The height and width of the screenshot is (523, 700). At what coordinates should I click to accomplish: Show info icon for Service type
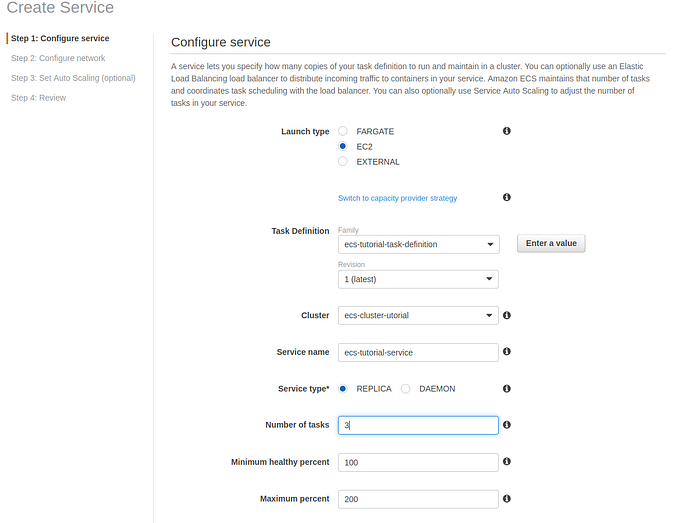tap(506, 389)
